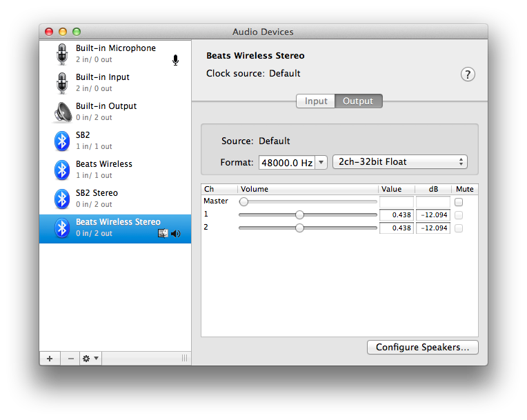Click Configure Speakers button
This screenshot has height=420, width=527.
[422, 347]
